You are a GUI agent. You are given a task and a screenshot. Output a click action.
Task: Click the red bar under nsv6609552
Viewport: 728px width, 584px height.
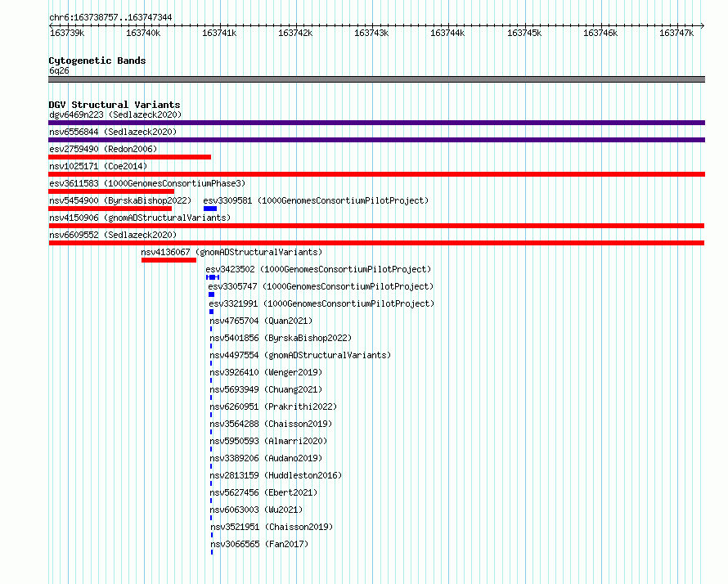[376, 243]
